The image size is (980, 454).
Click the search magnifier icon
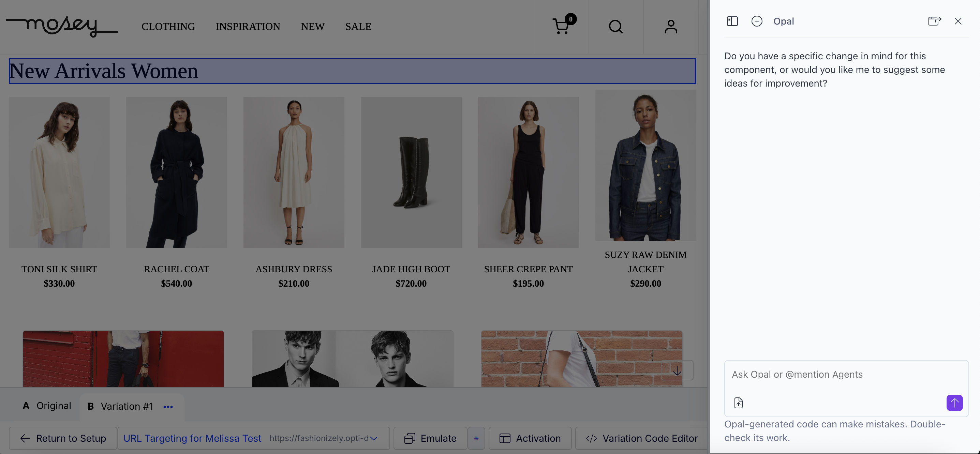click(x=615, y=27)
